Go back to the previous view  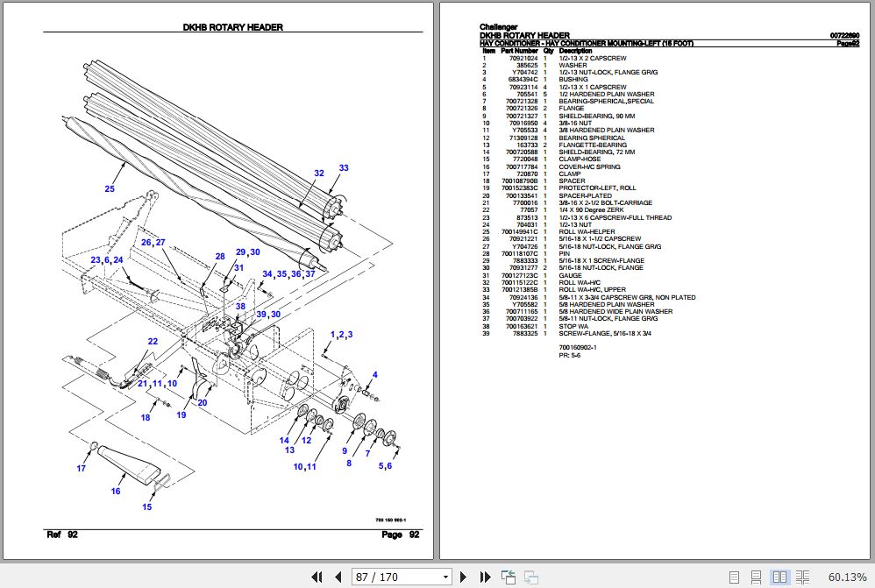click(x=509, y=577)
